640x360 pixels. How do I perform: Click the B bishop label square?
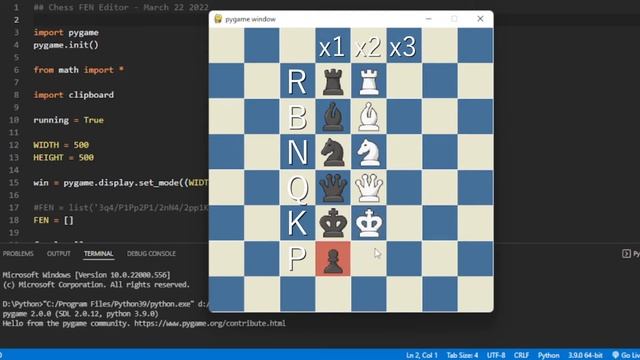coord(298,116)
